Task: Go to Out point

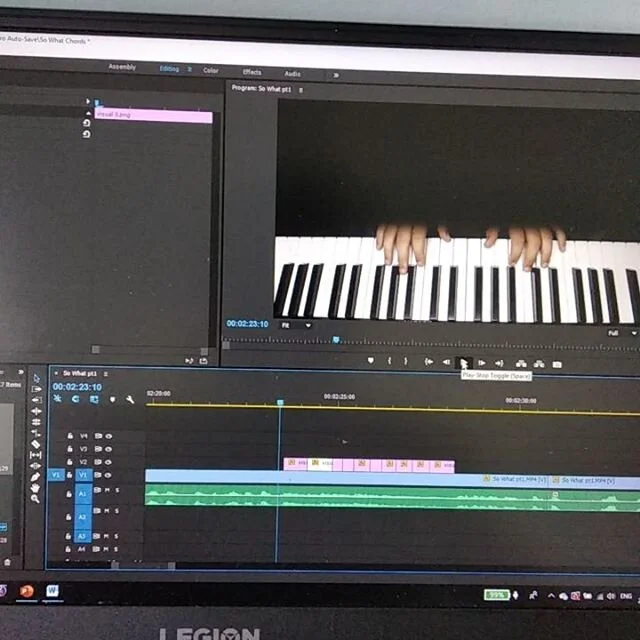Action: (x=499, y=363)
